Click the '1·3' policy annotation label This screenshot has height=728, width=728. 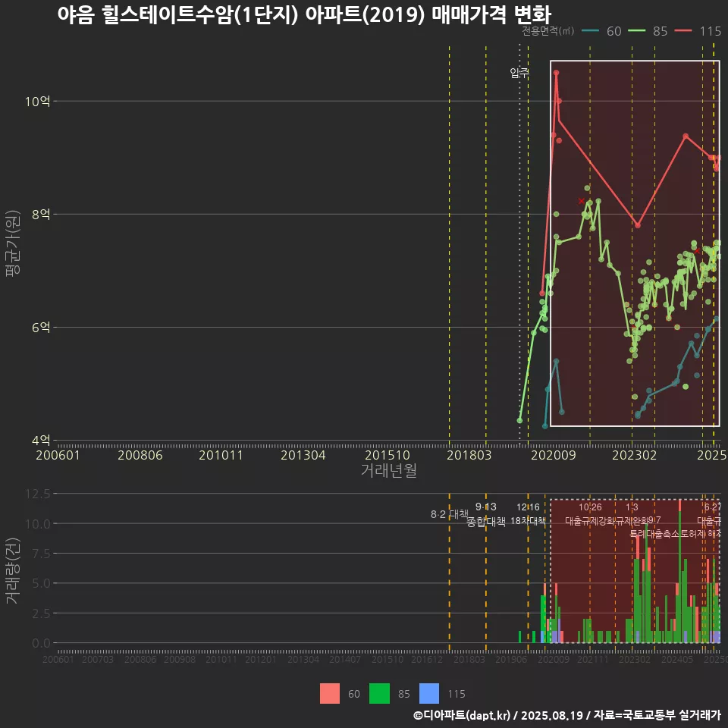pos(632,507)
